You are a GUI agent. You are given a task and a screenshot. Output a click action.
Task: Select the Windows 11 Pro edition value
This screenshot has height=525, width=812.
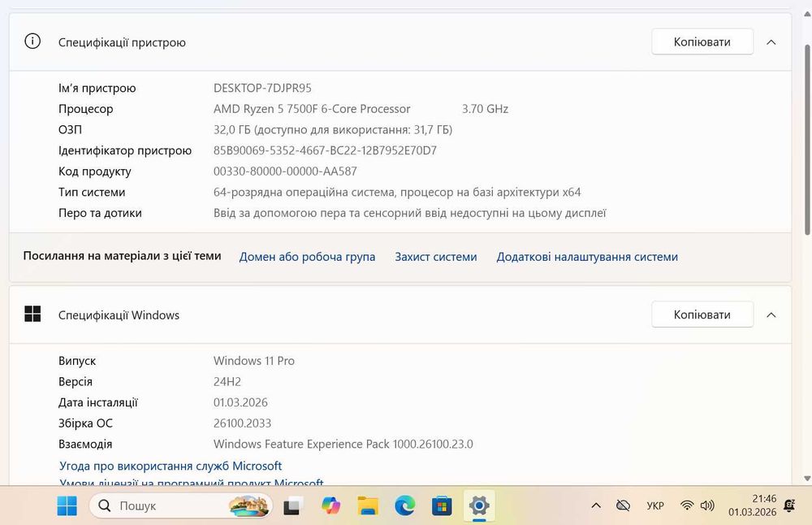click(253, 361)
